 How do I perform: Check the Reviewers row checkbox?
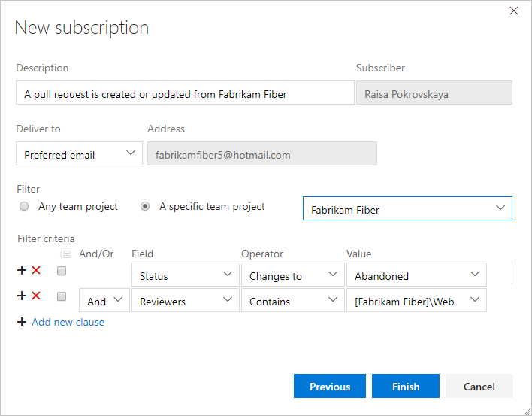pyautogui.click(x=62, y=296)
